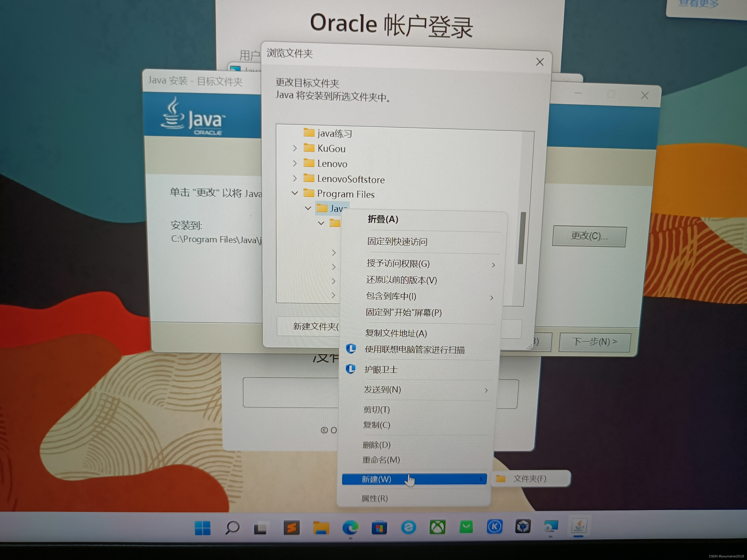Choose 还原以前的版本(V)
Image resolution: width=747 pixels, height=560 pixels.
[402, 280]
